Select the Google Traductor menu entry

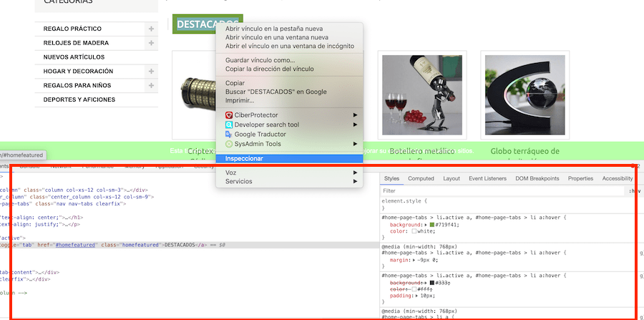pos(260,135)
